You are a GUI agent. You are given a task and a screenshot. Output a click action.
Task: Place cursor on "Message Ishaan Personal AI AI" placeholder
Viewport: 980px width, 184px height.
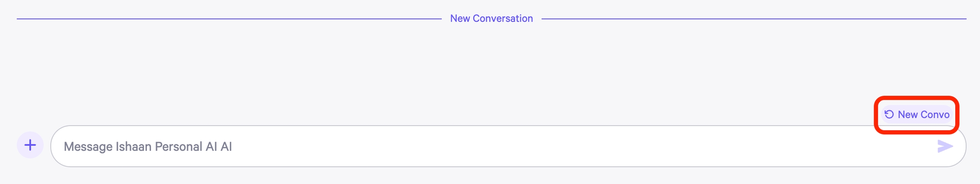148,147
